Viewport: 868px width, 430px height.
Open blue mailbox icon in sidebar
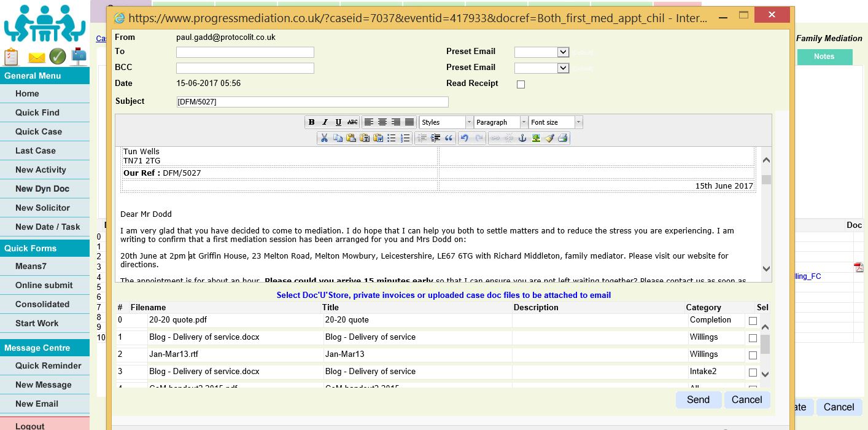point(79,57)
